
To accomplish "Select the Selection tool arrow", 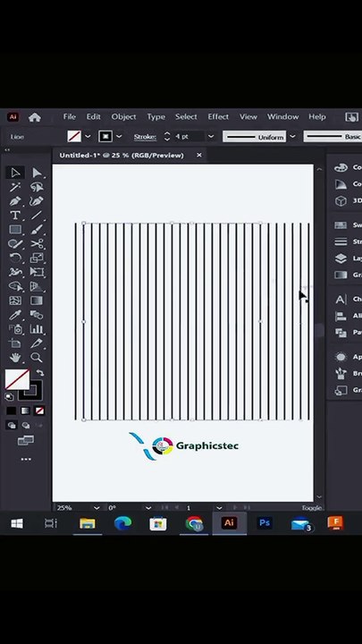I will 15,173.
